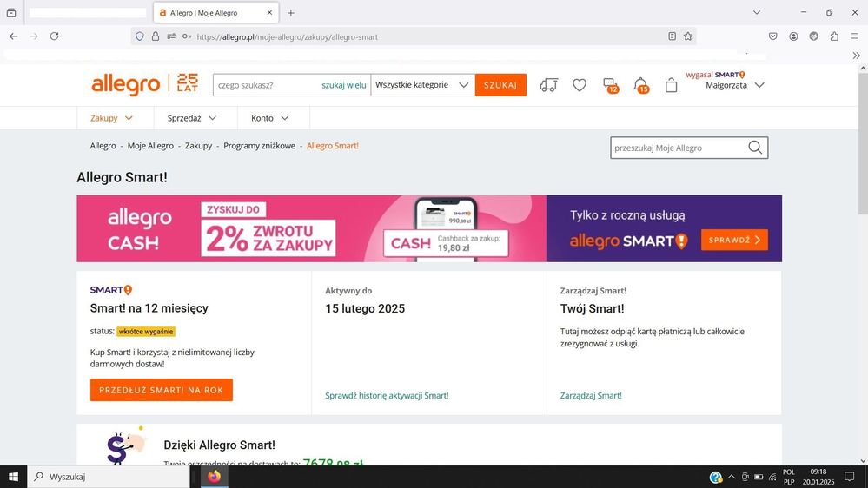Bookmark page with star icon
Viewport: 868px width, 488px height.
pos(688,36)
